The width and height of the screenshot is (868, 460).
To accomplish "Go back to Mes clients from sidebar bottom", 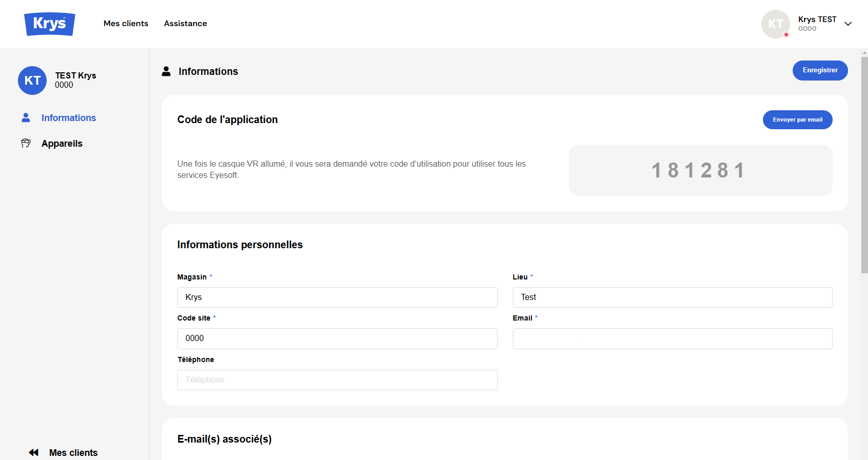I will click(73, 453).
